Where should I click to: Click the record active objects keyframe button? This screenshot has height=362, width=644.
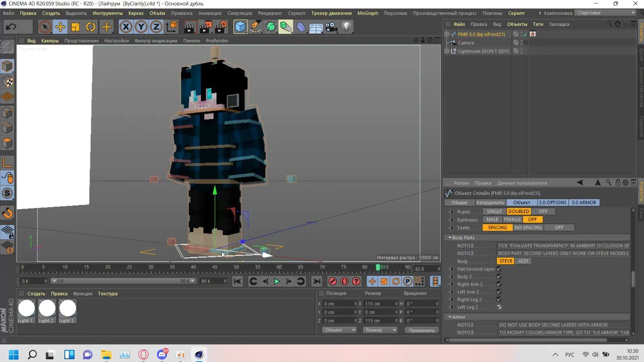tap(333, 282)
